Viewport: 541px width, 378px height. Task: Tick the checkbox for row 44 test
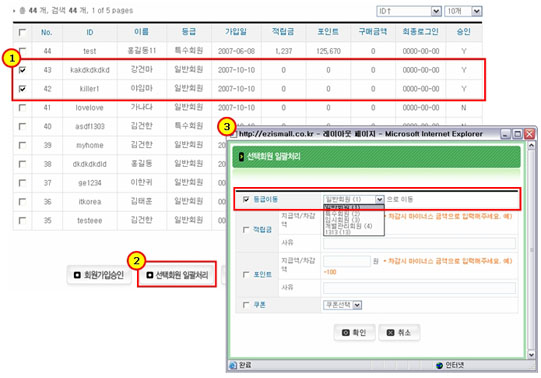(22, 50)
